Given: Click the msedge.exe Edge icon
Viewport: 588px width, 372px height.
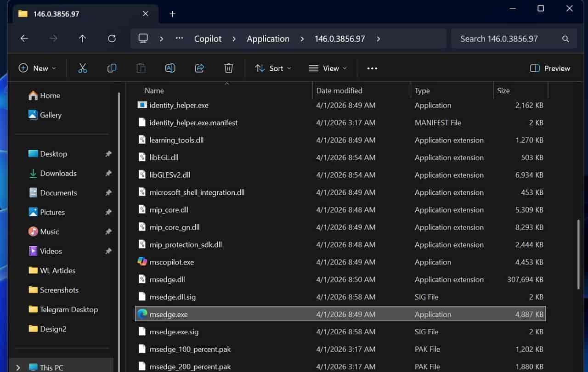Looking at the screenshot, I should 142,314.
